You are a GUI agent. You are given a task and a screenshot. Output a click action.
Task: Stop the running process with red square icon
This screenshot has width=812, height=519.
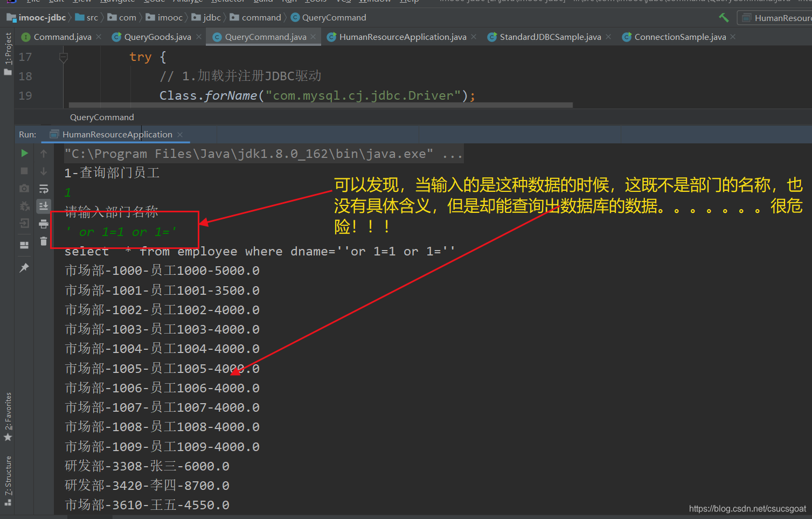pyautogui.click(x=24, y=171)
